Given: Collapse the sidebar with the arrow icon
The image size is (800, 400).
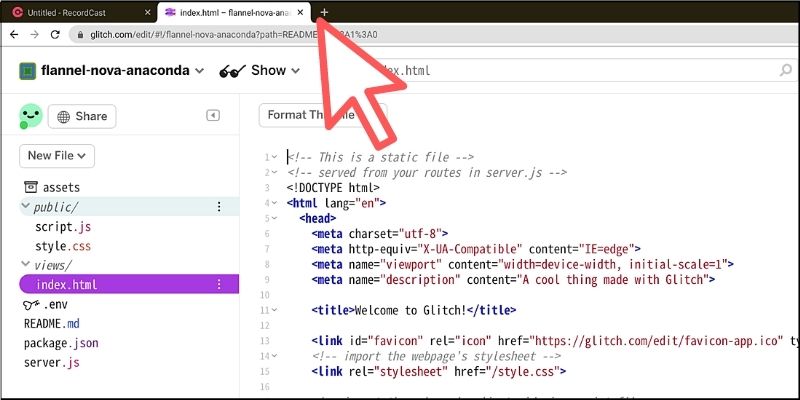Looking at the screenshot, I should tap(213, 115).
